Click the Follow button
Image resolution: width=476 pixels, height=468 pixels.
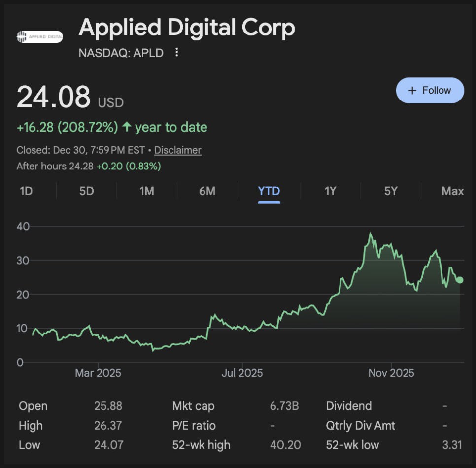pos(430,91)
